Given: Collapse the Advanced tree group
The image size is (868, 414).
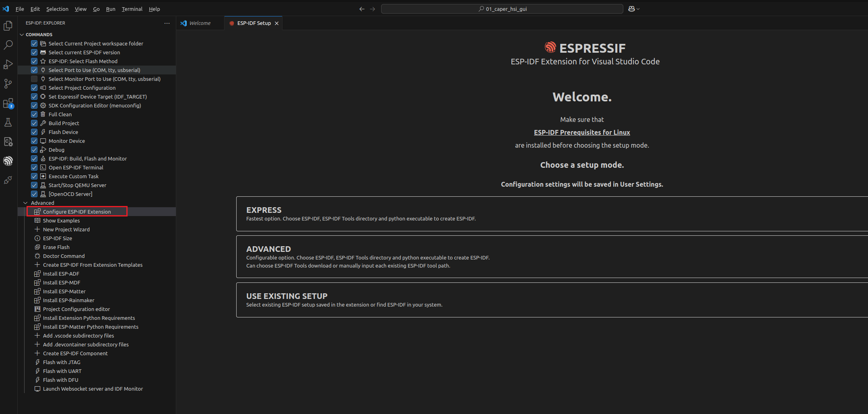Looking at the screenshot, I should pos(26,203).
